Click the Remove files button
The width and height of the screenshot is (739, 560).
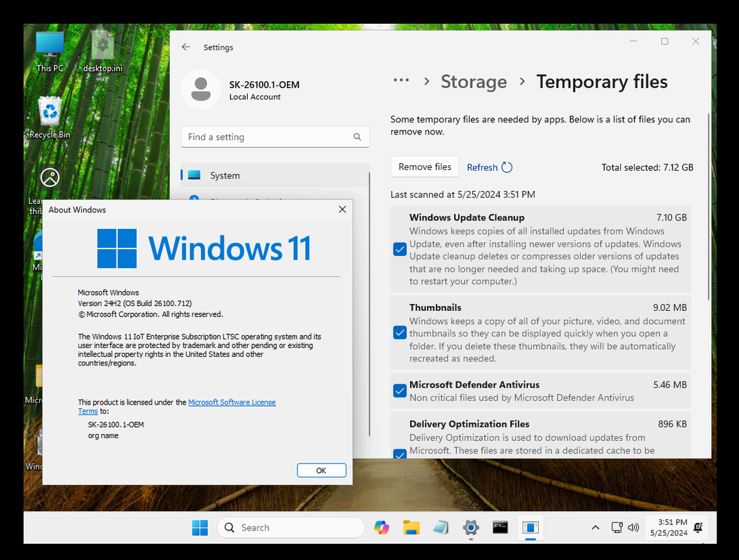point(425,167)
